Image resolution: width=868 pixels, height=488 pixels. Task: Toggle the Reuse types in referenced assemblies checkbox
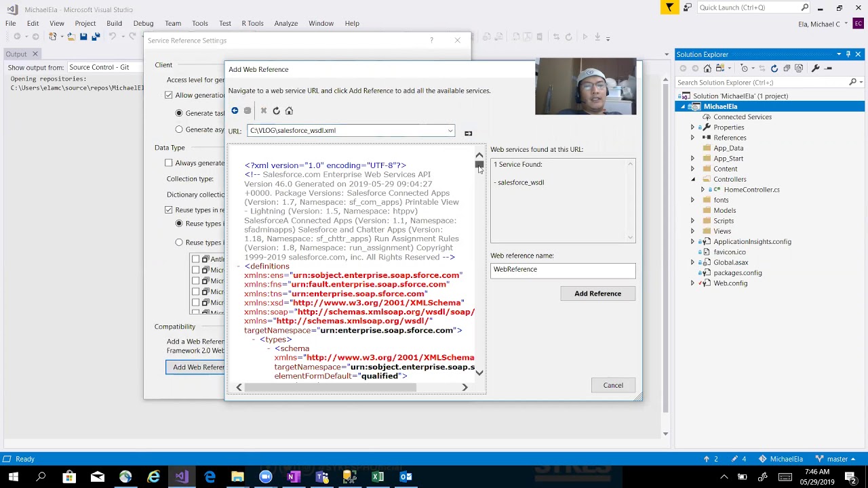tap(169, 210)
